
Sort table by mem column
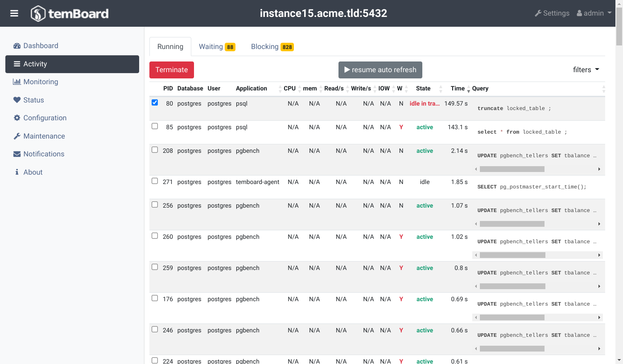point(310,88)
